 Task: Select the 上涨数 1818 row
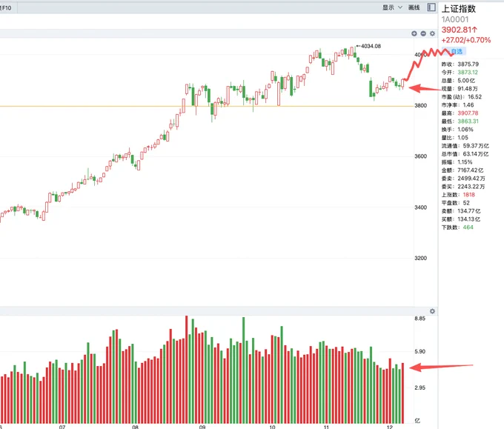point(458,195)
